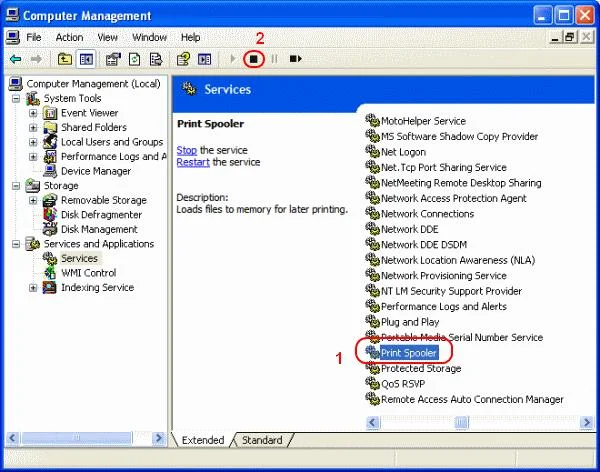This screenshot has height=472, width=600.
Task: Expand the Local Users and Groups node
Action: (33, 142)
